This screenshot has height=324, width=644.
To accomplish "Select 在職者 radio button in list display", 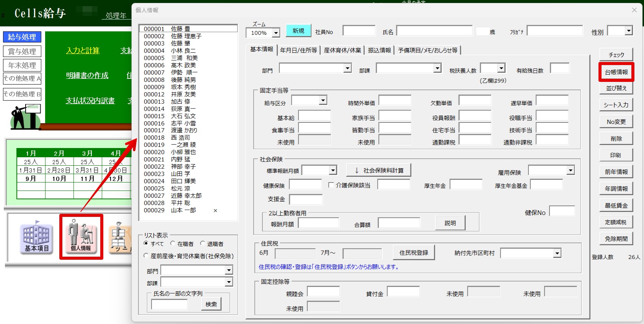I will (x=173, y=244).
